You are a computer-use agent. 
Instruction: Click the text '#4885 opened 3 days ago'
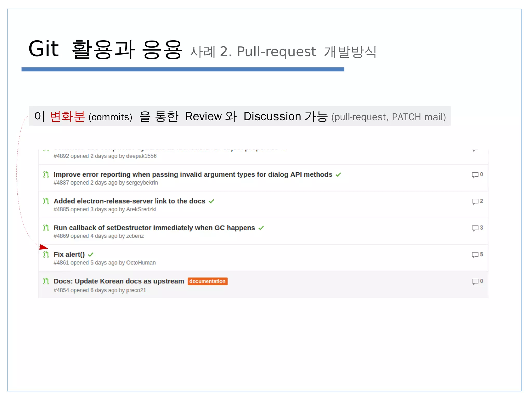[85, 209]
